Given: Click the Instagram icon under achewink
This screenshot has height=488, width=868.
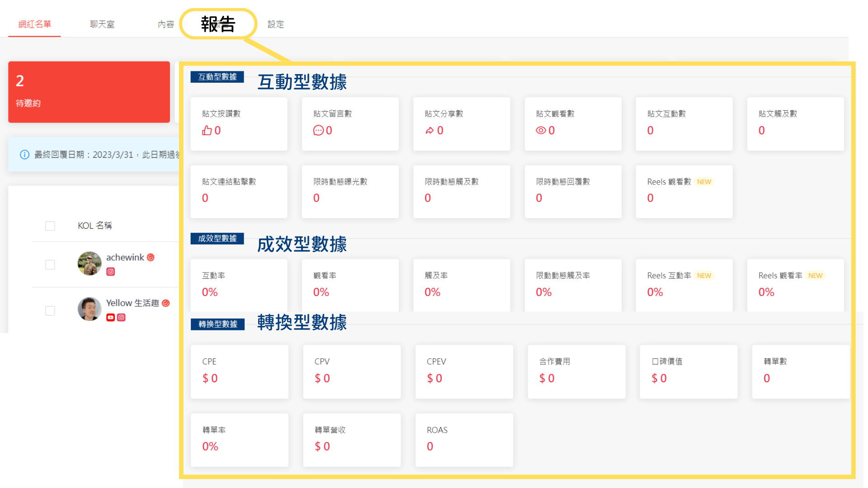Looking at the screenshot, I should click(111, 272).
